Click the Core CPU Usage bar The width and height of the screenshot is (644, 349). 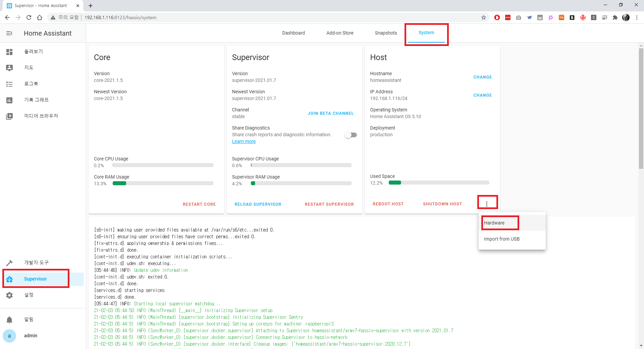click(x=163, y=165)
